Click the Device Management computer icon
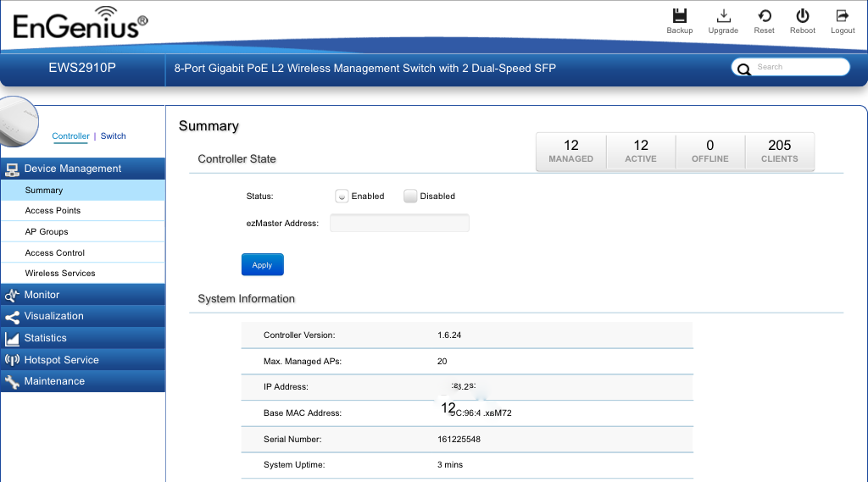The image size is (868, 482). tap(12, 169)
